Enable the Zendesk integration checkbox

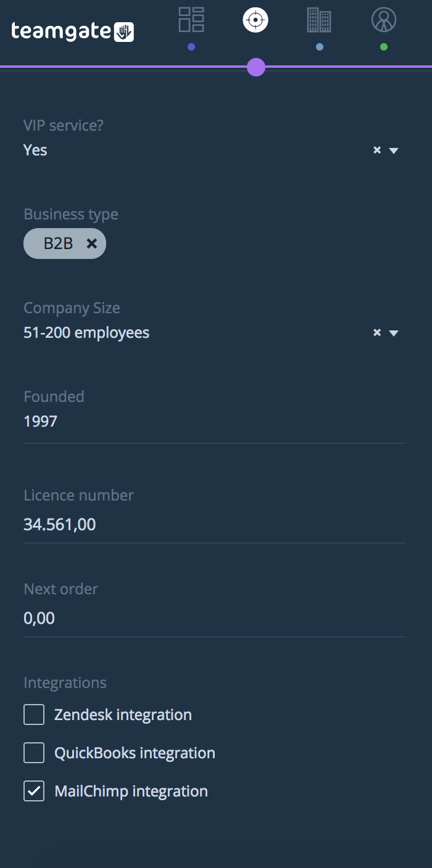(34, 714)
